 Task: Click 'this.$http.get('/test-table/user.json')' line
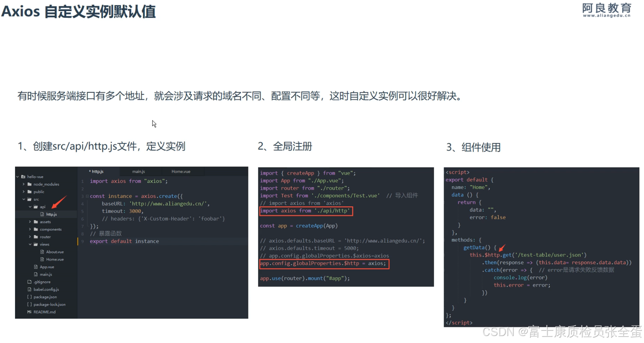click(528, 255)
